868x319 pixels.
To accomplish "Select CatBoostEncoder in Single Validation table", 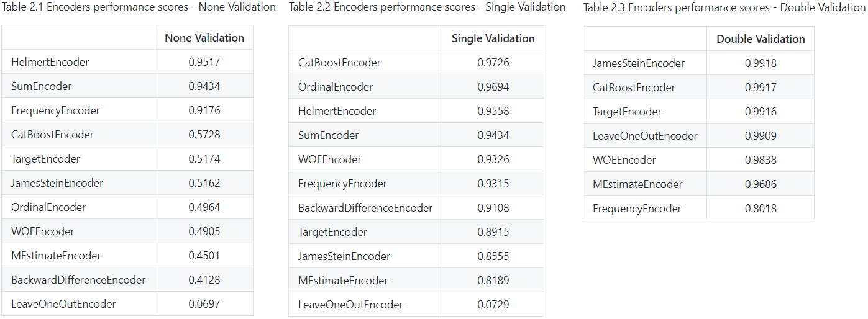I will click(x=340, y=63).
